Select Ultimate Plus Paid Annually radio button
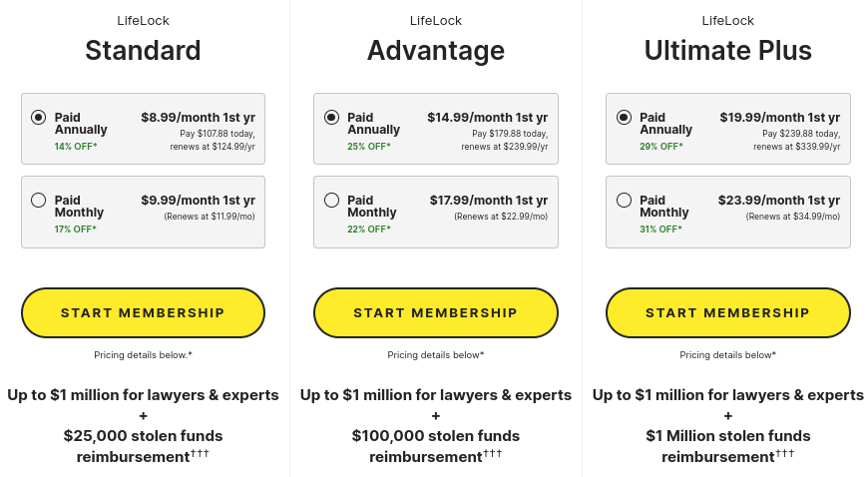 click(624, 118)
